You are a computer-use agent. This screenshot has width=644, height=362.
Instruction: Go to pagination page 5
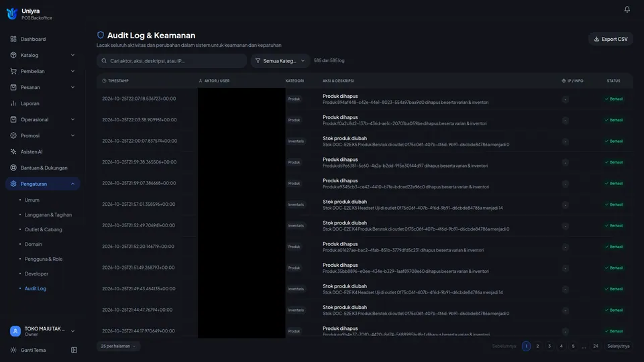click(573, 346)
